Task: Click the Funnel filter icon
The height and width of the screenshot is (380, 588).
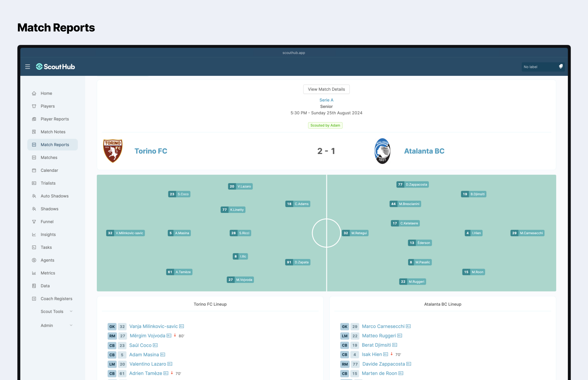Action: (34, 222)
